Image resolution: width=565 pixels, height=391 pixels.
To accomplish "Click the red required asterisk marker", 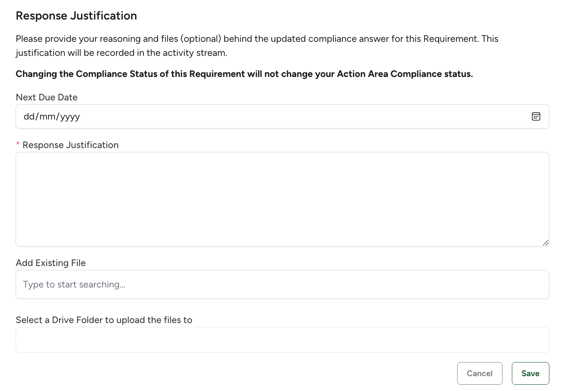I will 18,144.
